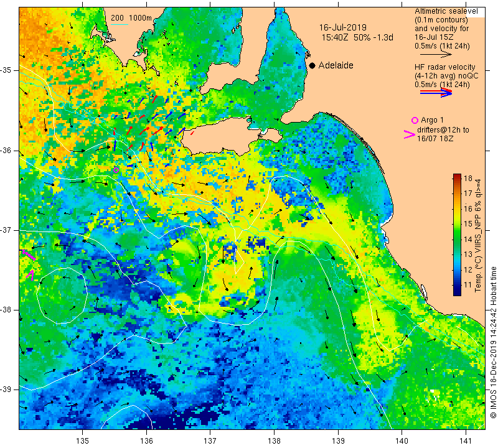Click the longitude label 138

pos(274,441)
